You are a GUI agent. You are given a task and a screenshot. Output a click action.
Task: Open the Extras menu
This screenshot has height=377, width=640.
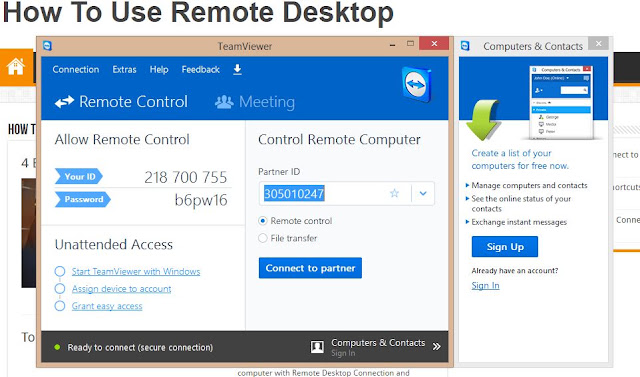click(x=124, y=69)
